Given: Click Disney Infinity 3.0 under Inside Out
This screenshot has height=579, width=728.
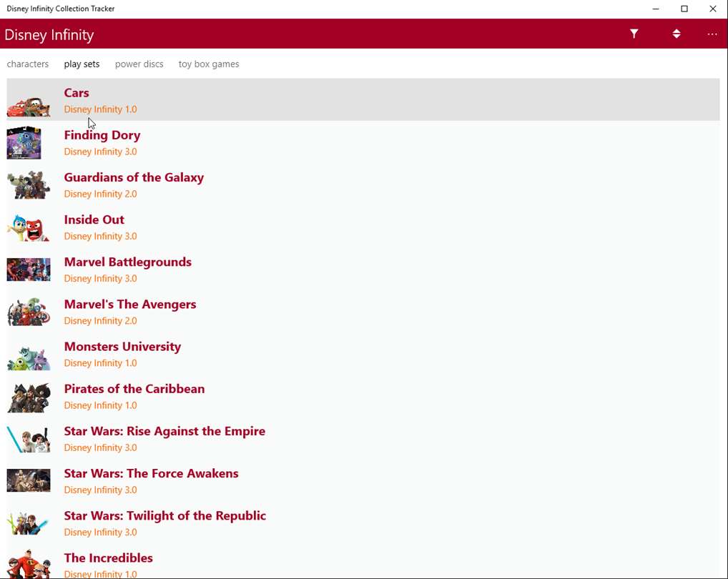Looking at the screenshot, I should pos(100,236).
